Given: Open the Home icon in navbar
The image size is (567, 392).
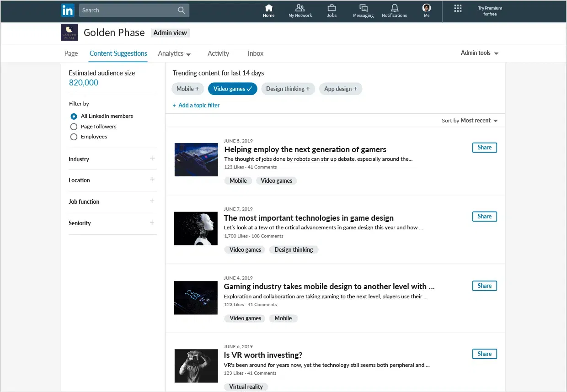Looking at the screenshot, I should pos(269,8).
